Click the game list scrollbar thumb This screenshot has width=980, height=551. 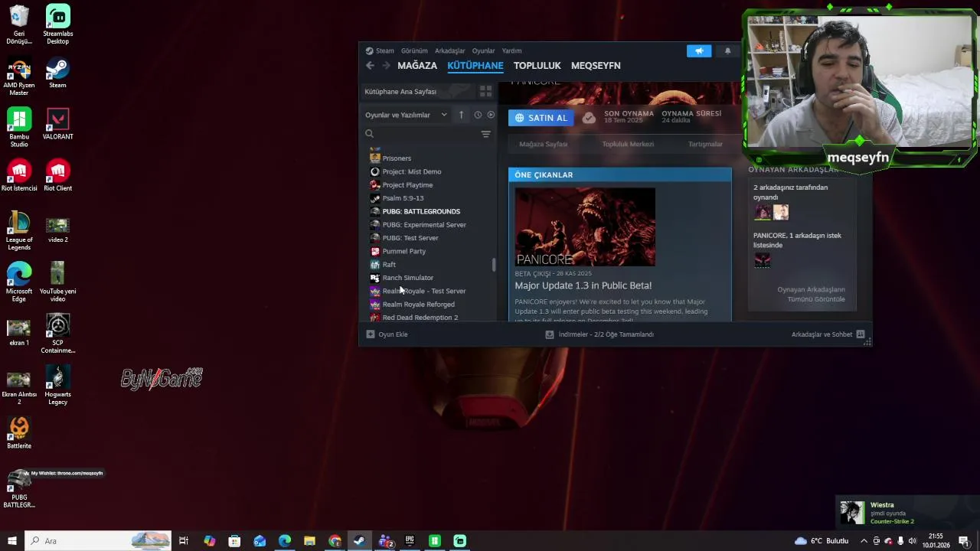pos(494,265)
